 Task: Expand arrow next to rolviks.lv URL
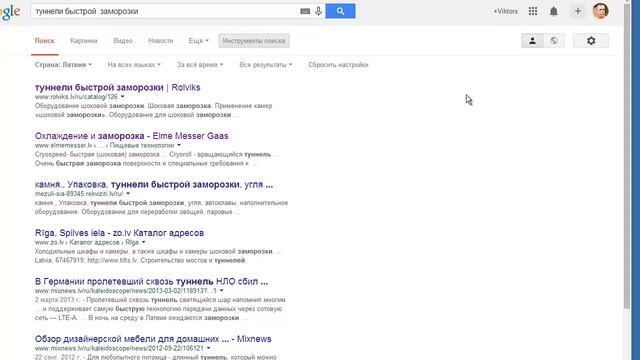pos(122,97)
